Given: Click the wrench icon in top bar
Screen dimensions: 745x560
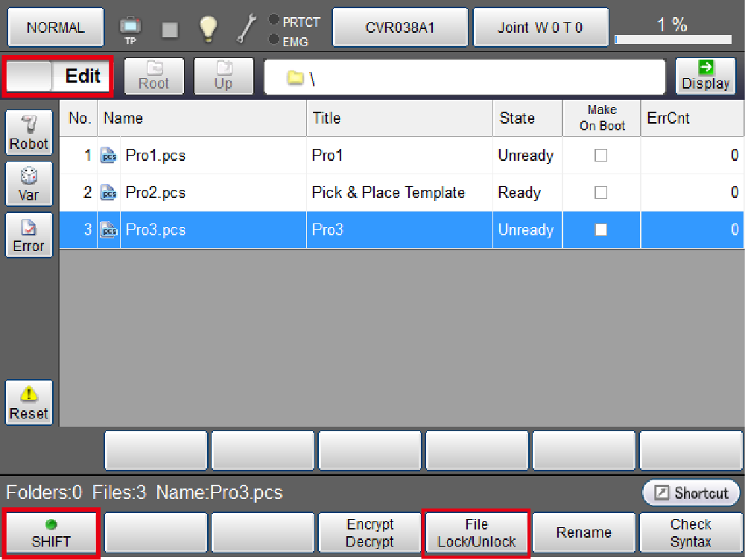Looking at the screenshot, I should click(x=246, y=28).
